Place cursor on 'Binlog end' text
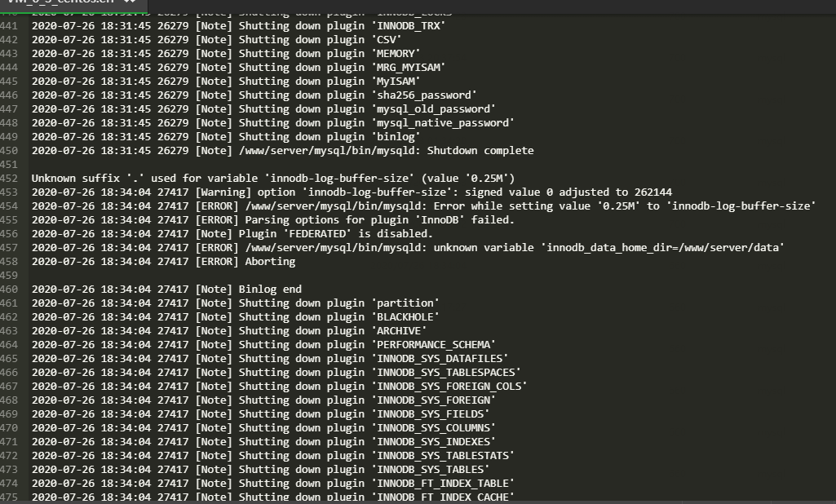This screenshot has width=836, height=504. point(270,289)
